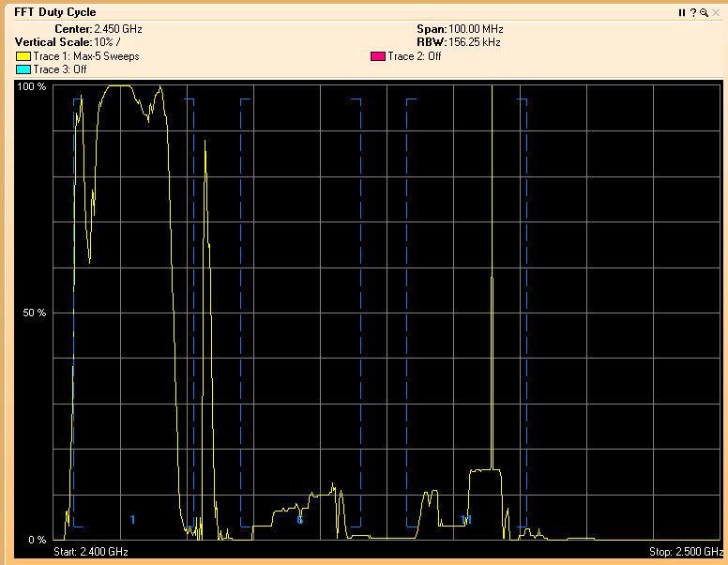
Task: Select Wi-Fi channel 6 marker label
Action: [x=300, y=520]
